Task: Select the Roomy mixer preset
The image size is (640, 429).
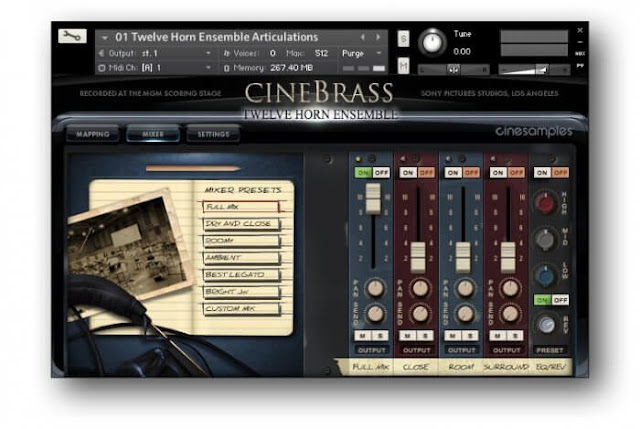Action: point(241,241)
